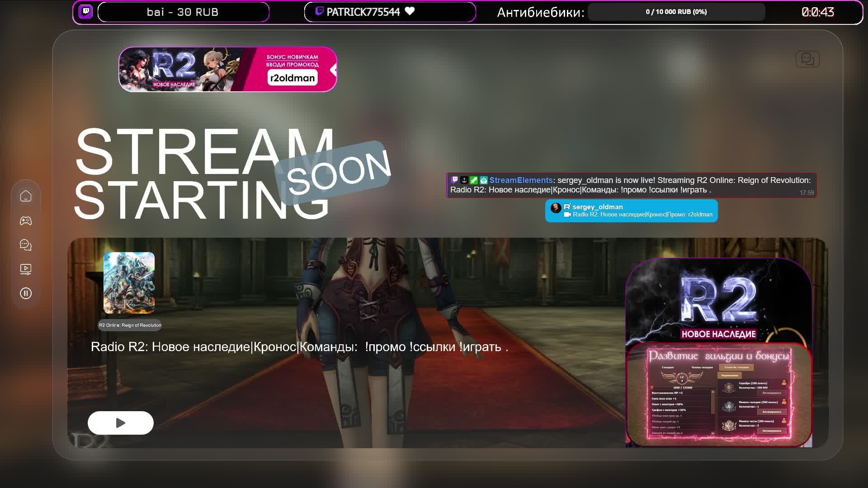Screen dimensions: 868x488
Task: Select the video player sidebar icon
Action: pos(26,269)
